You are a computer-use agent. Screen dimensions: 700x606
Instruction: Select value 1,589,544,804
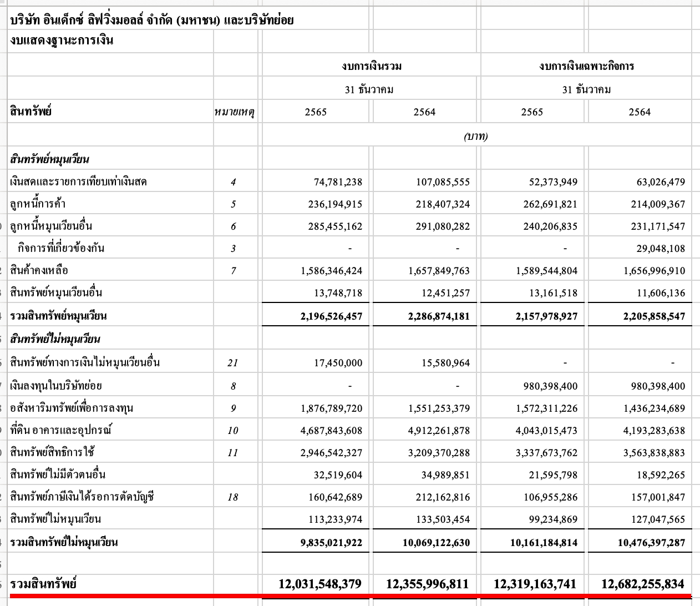tap(547, 271)
